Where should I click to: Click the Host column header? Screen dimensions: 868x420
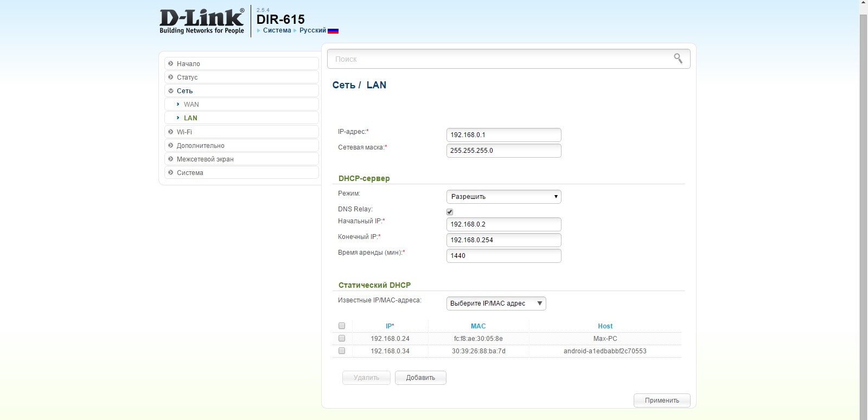605,326
